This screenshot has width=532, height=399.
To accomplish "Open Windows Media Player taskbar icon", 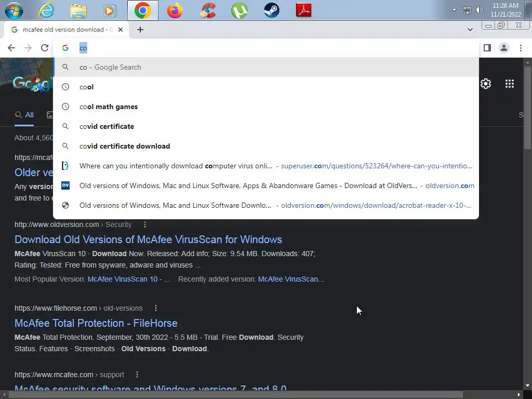I will click(110, 10).
